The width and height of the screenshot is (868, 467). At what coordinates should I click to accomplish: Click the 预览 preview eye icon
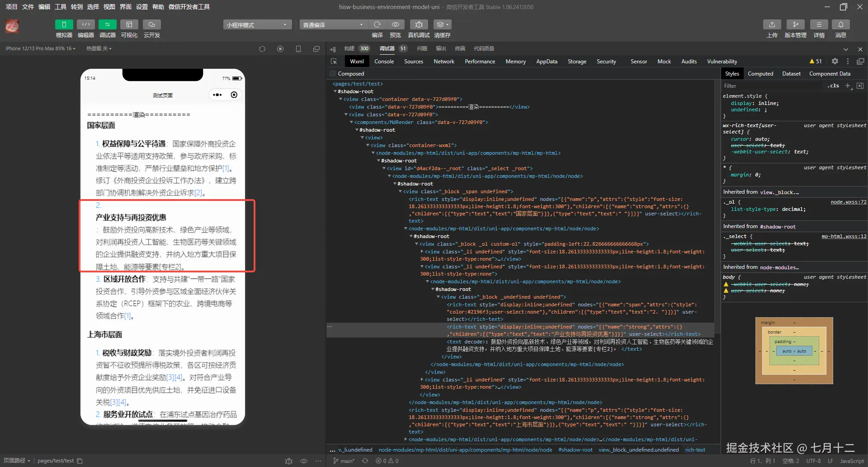pyautogui.click(x=396, y=24)
